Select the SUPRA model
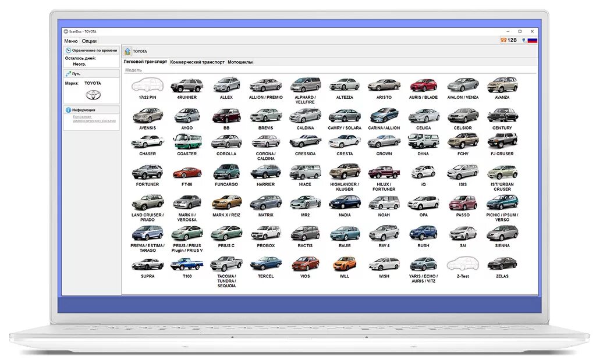Viewport: 596px width, 364px height. [x=147, y=267]
